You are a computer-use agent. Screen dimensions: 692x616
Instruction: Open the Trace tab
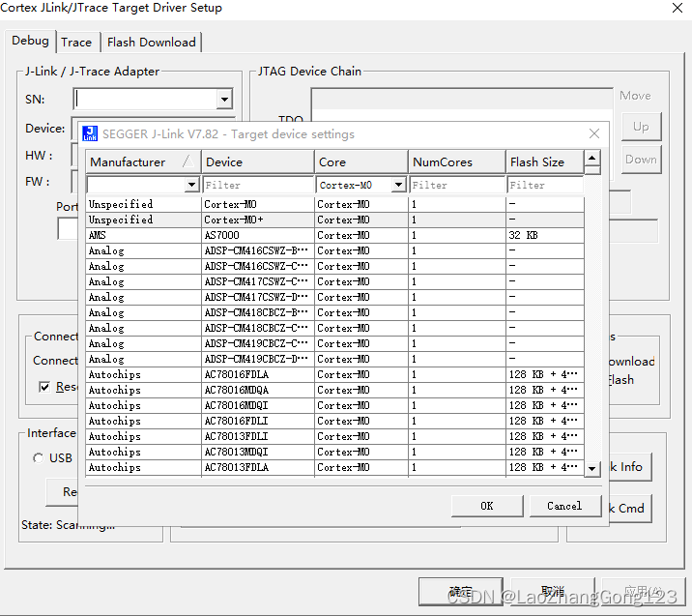tap(76, 43)
